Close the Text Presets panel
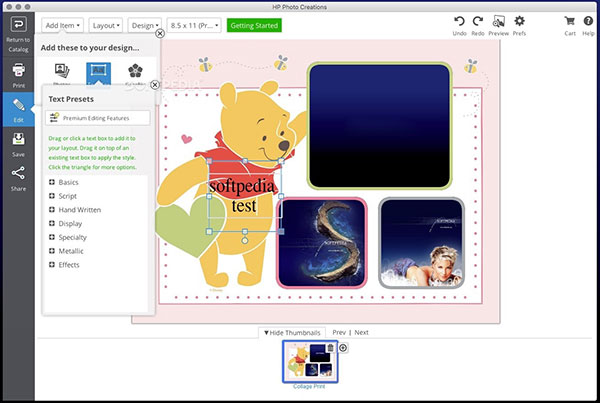 point(155,85)
